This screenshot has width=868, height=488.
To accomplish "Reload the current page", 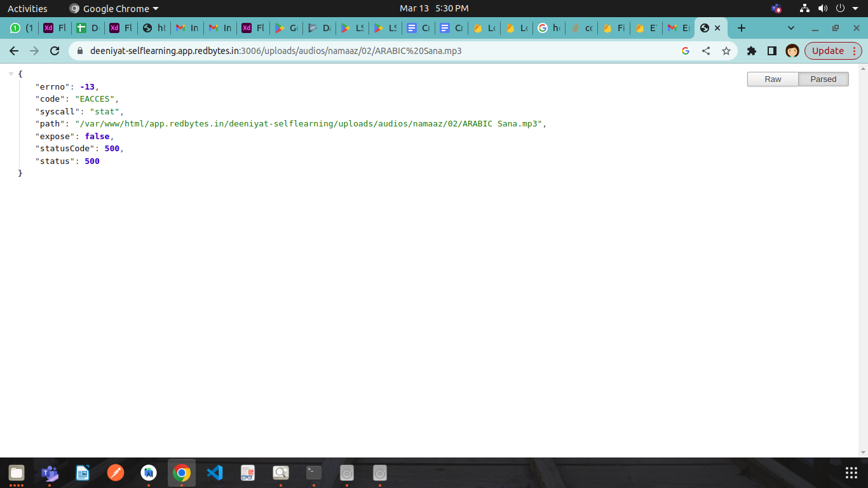I will (55, 51).
